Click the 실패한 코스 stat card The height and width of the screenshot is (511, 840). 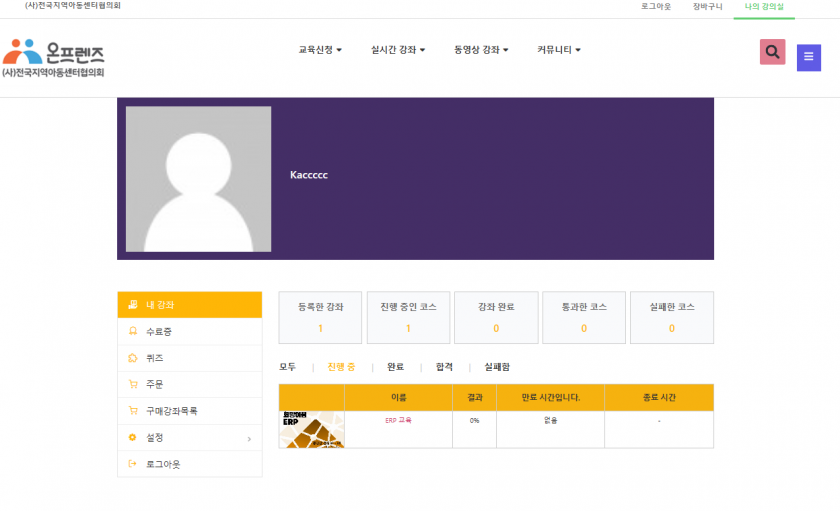(672, 318)
